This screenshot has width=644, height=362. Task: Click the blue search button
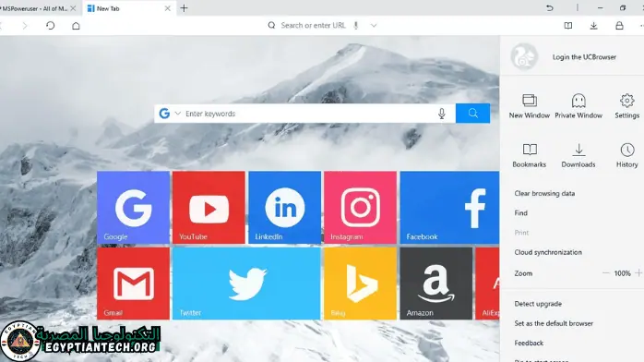pyautogui.click(x=472, y=114)
